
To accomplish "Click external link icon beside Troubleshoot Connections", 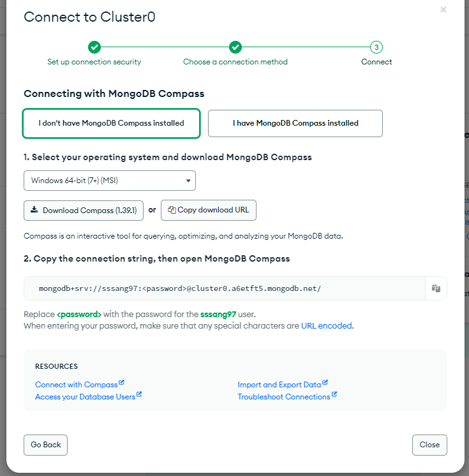I will pyautogui.click(x=334, y=395).
